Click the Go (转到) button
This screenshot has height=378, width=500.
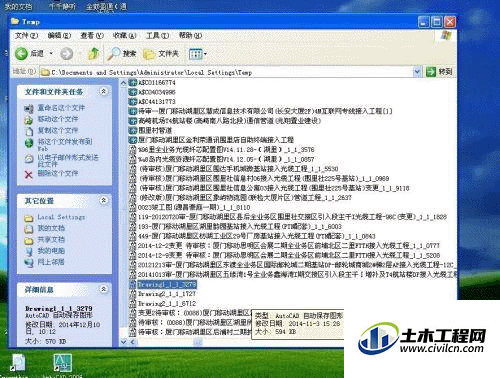tap(439, 72)
